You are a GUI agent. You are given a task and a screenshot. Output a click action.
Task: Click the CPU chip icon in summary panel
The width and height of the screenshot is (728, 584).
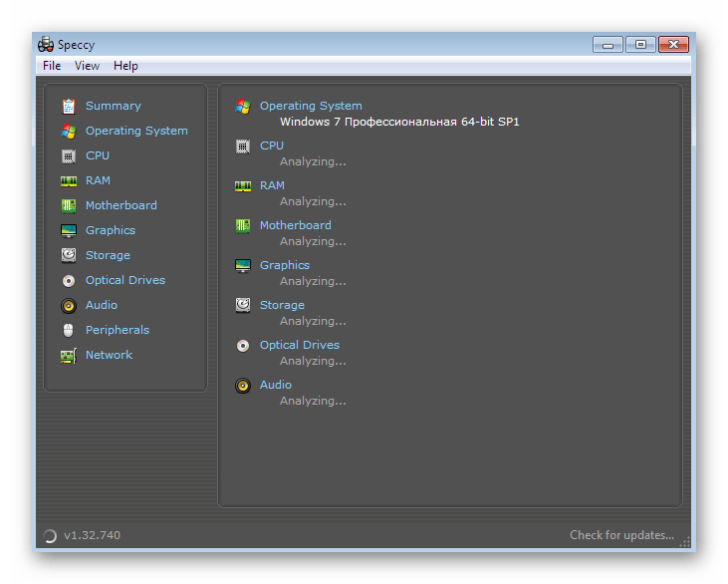point(243,146)
